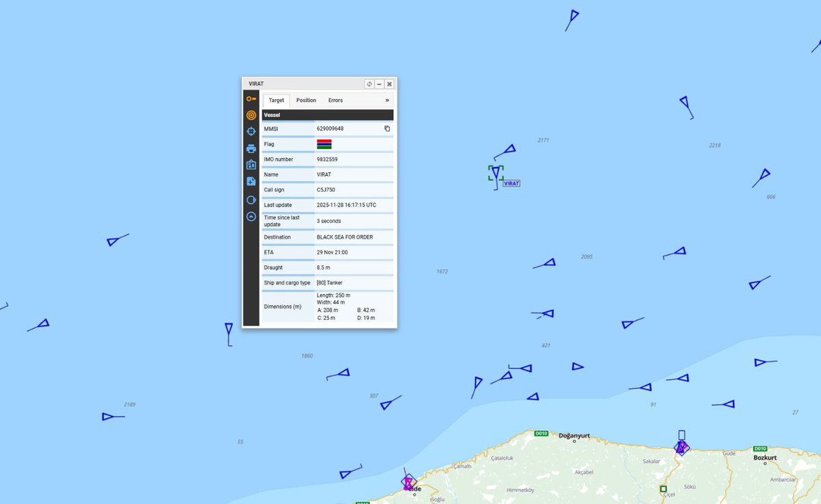The height and width of the screenshot is (504, 821).
Task: Click the circular orbit icon in the sidebar
Action: point(251,199)
